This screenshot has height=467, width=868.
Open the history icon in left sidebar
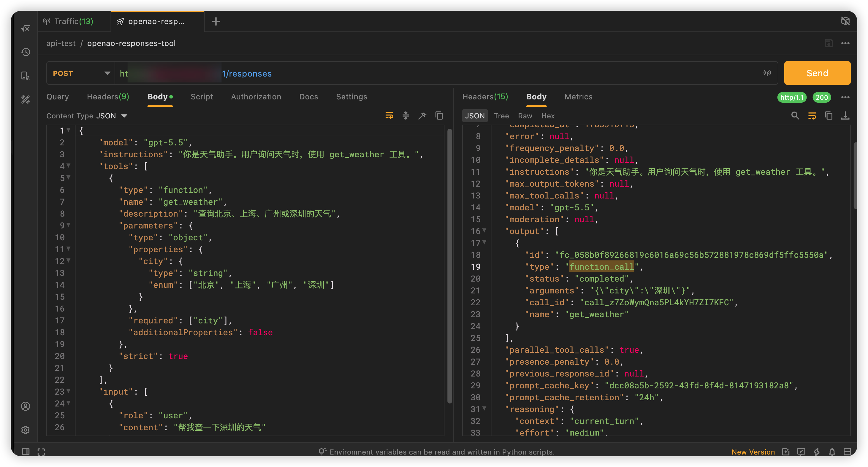26,52
